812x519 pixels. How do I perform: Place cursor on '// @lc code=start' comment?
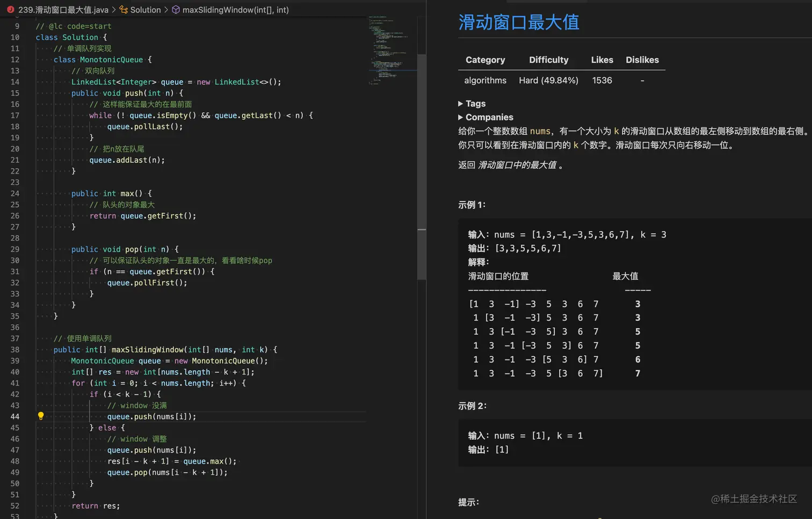(x=74, y=26)
